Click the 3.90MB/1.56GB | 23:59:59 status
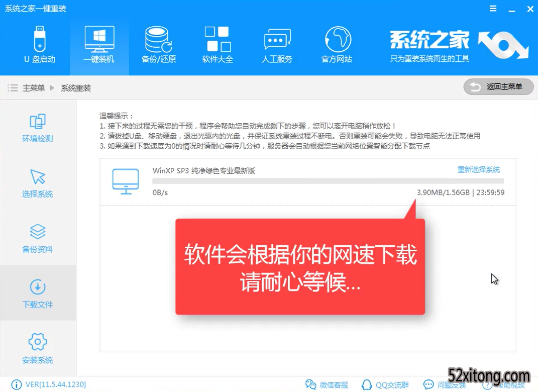The height and width of the screenshot is (392, 538). tap(461, 192)
